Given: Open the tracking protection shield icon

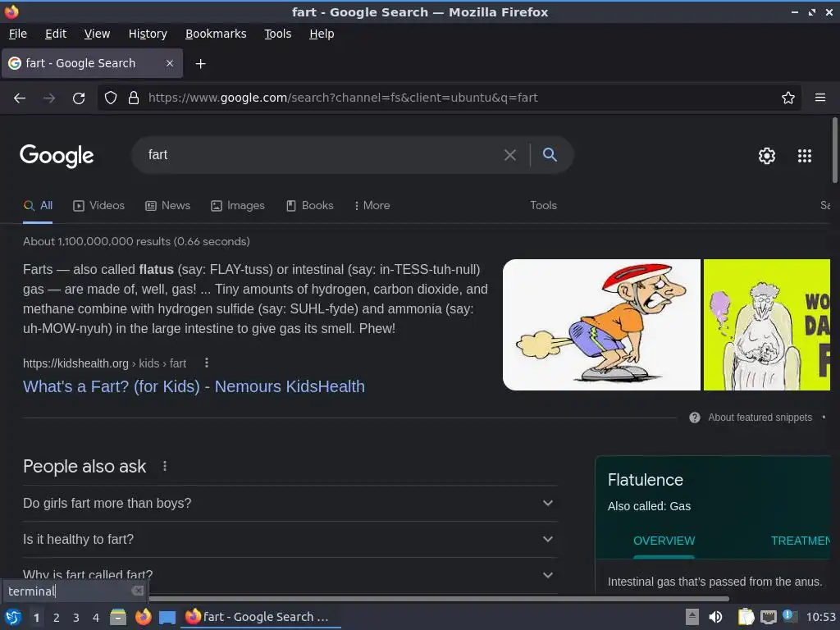Looking at the screenshot, I should click(111, 98).
